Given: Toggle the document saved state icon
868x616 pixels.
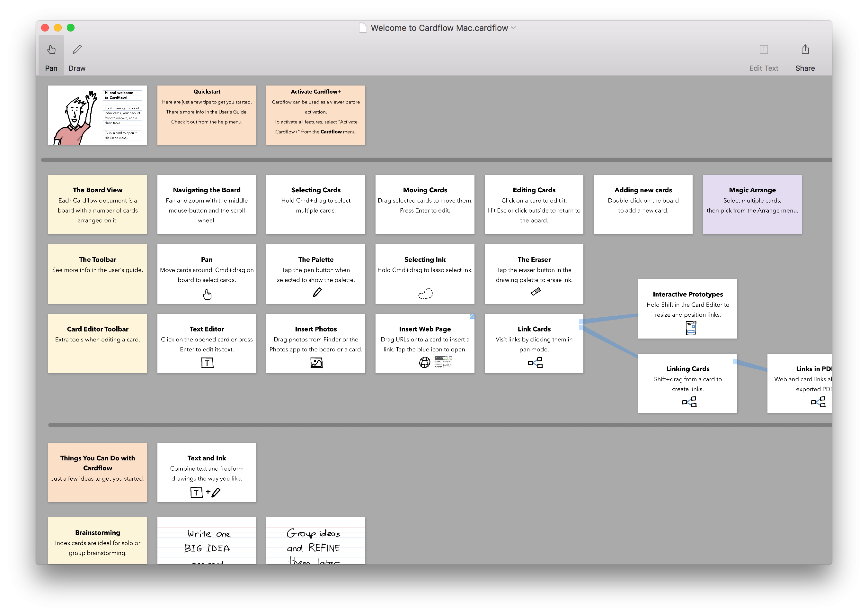Looking at the screenshot, I should (x=363, y=27).
